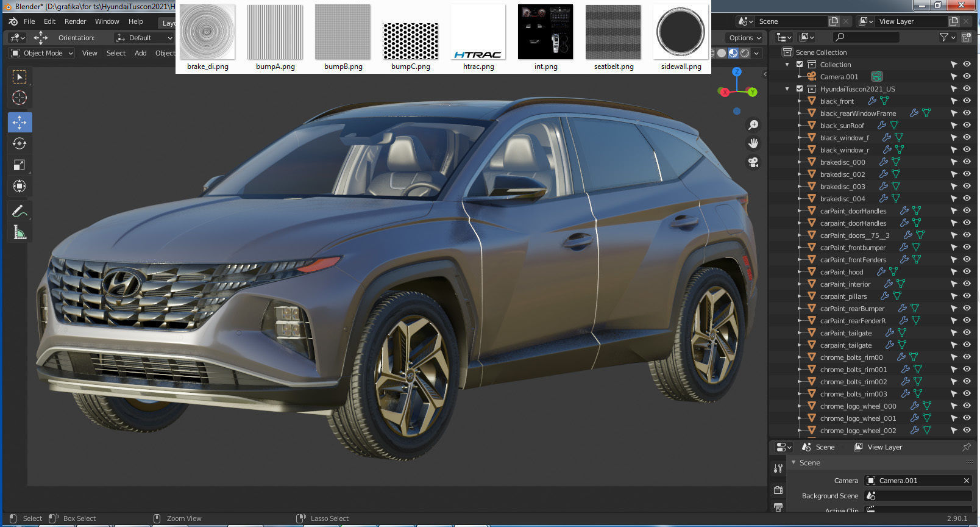Select the Transform tool
This screenshot has height=527, width=980.
tap(20, 187)
